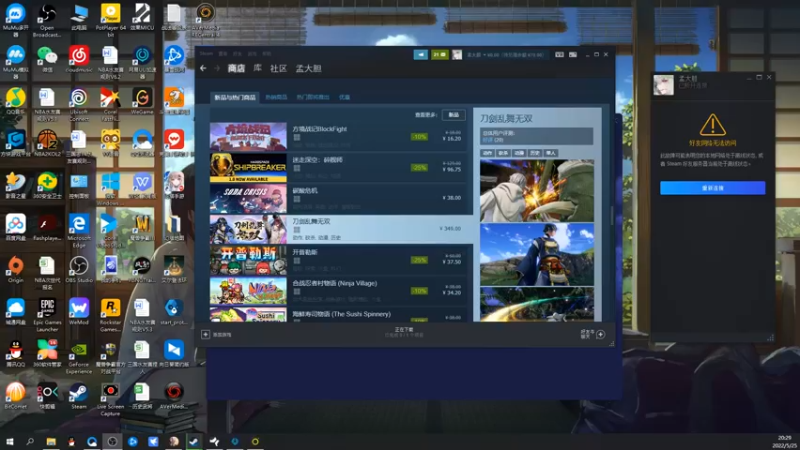Open OBS Studio desktop shortcut

pos(79,270)
